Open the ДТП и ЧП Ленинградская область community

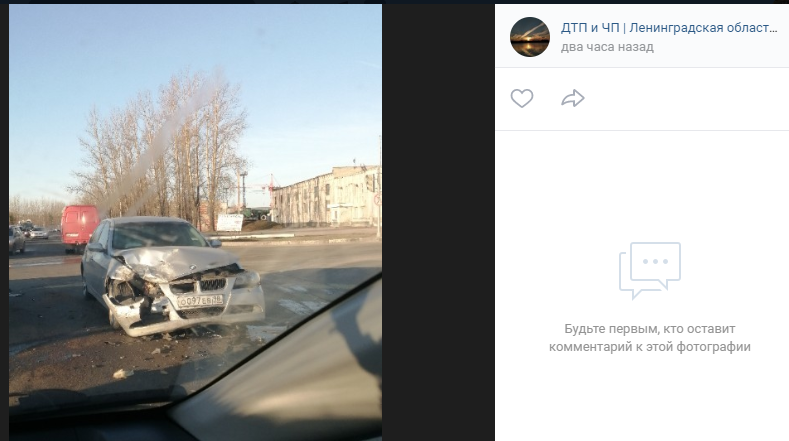click(x=669, y=28)
